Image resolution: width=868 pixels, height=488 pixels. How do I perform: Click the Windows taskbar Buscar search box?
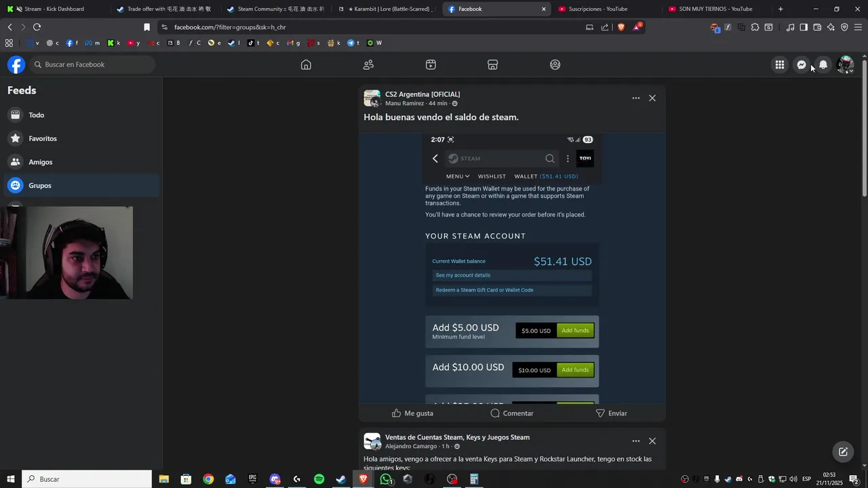coord(87,479)
